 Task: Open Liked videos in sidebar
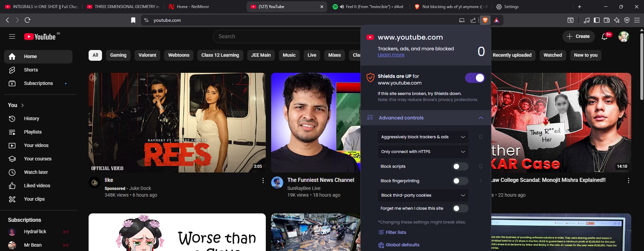coord(38,186)
